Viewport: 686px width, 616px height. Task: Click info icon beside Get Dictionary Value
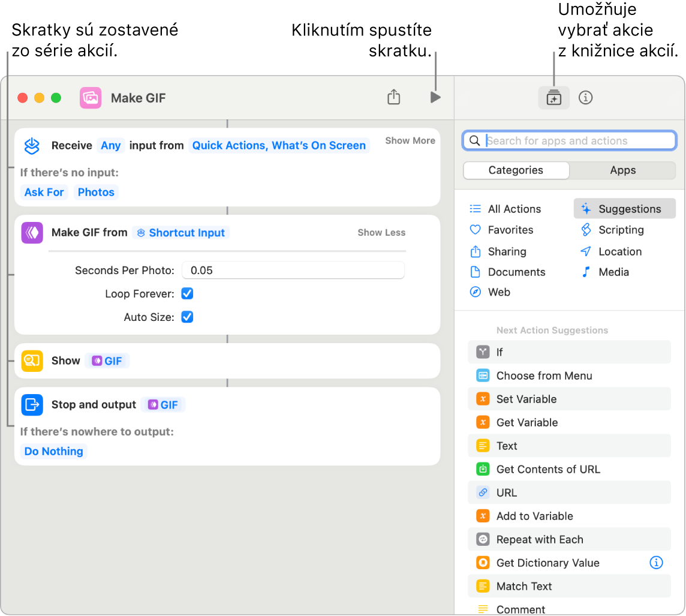(x=657, y=563)
